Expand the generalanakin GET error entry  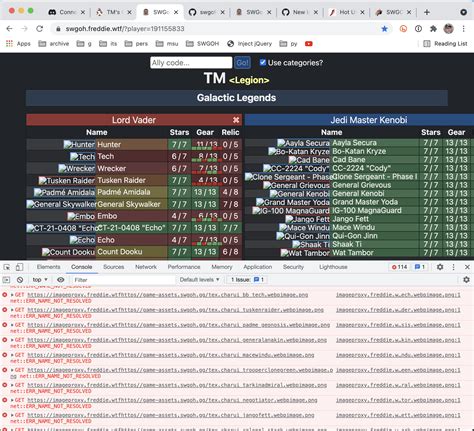click(x=12, y=340)
